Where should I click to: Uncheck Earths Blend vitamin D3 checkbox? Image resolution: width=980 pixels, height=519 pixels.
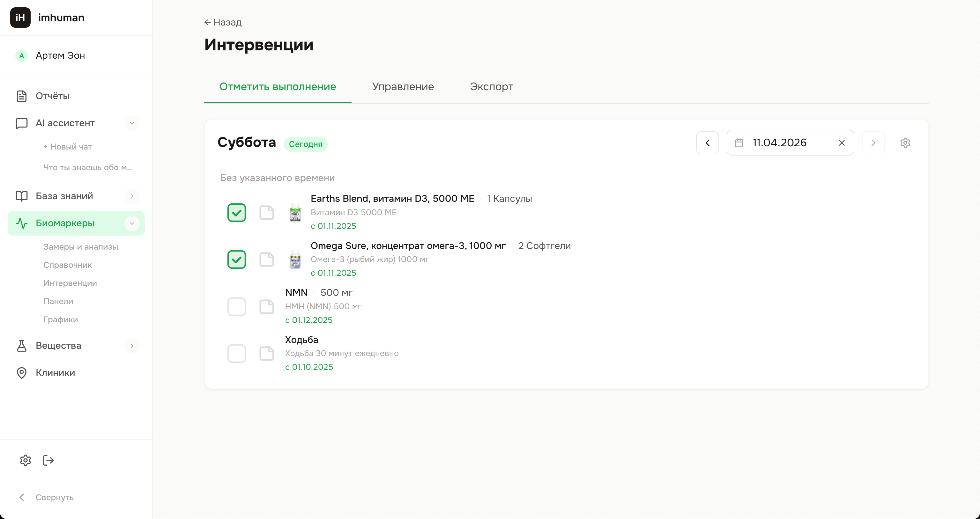[x=237, y=213]
